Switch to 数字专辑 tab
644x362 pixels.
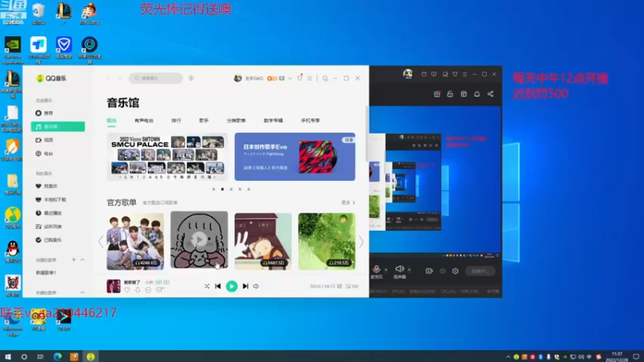pyautogui.click(x=273, y=121)
